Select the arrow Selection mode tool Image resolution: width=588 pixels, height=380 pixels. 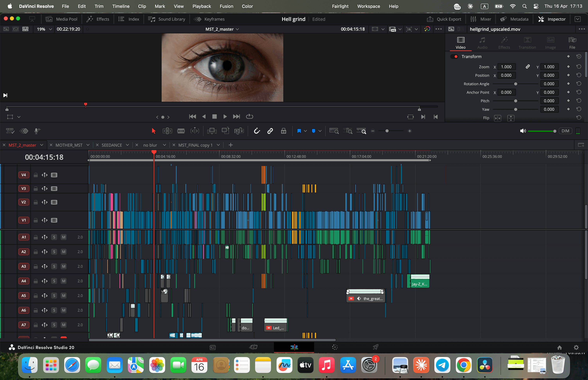click(x=153, y=131)
